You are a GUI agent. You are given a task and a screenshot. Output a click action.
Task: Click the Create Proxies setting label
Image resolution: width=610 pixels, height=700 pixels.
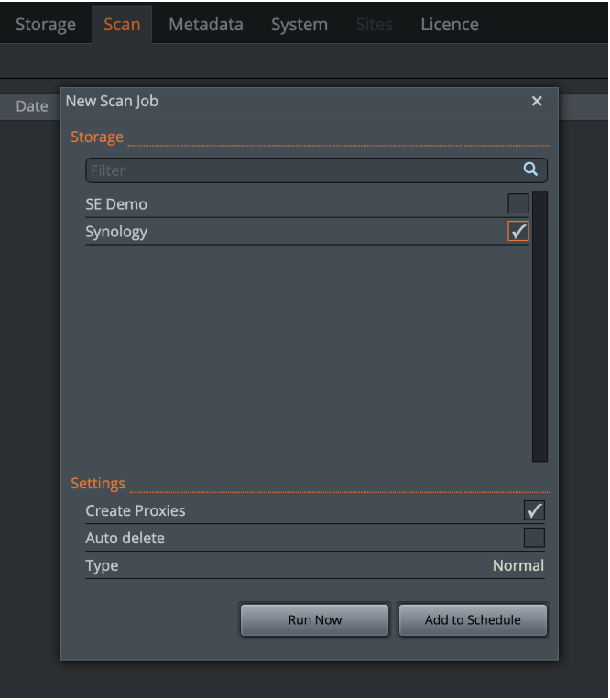click(x=136, y=510)
